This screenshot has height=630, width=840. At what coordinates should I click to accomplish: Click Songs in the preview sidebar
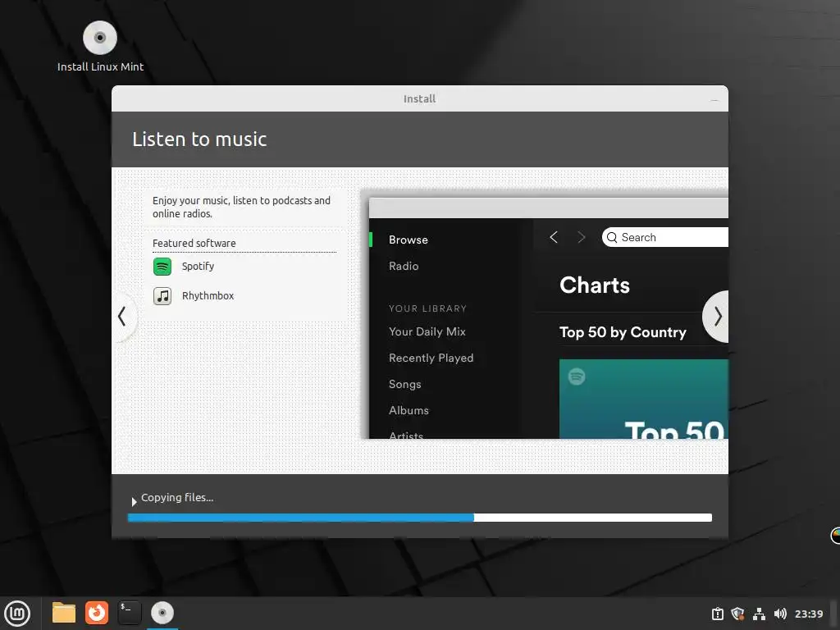coord(405,384)
